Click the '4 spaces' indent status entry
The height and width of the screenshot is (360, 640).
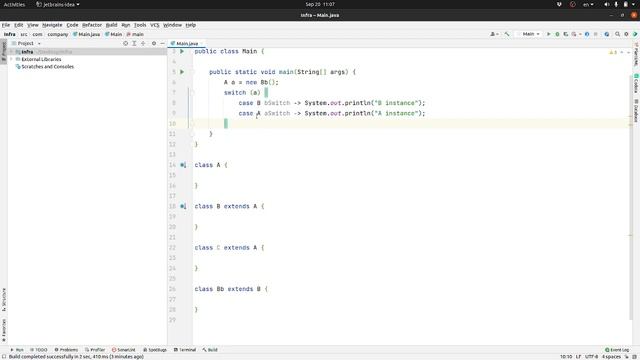click(x=611, y=357)
